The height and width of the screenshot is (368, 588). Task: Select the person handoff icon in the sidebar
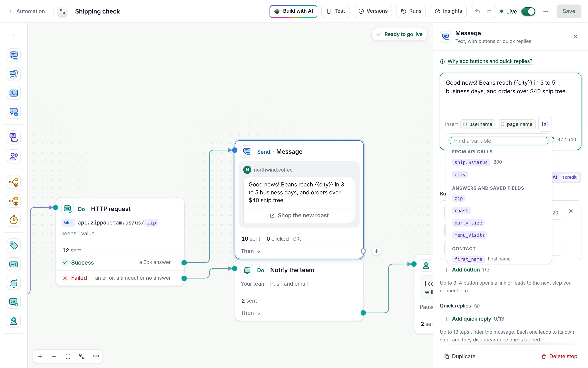click(14, 321)
